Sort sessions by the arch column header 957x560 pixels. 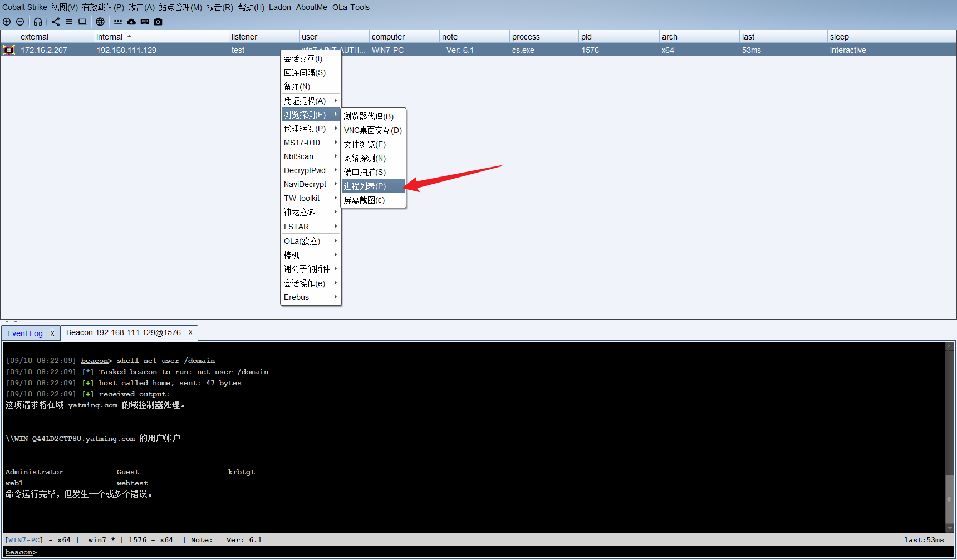click(x=699, y=37)
